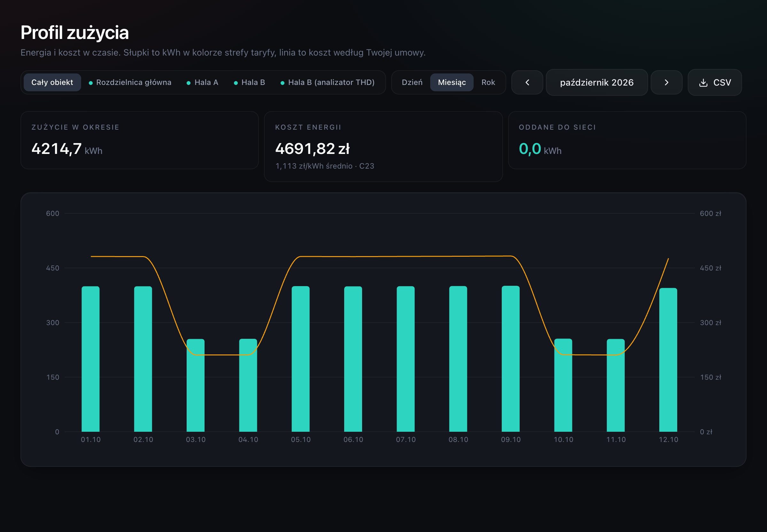This screenshot has height=532, width=767.
Task: Click the 04.10 consumption bar
Action: (248, 385)
